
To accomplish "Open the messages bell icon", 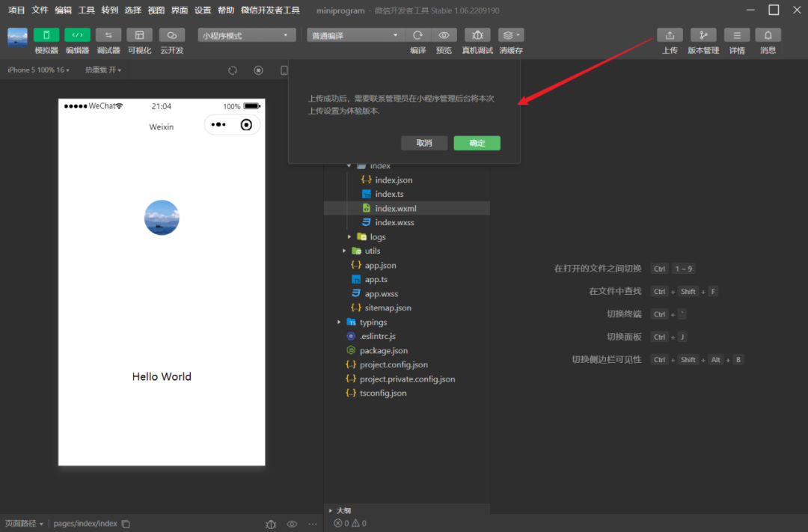I will click(768, 35).
